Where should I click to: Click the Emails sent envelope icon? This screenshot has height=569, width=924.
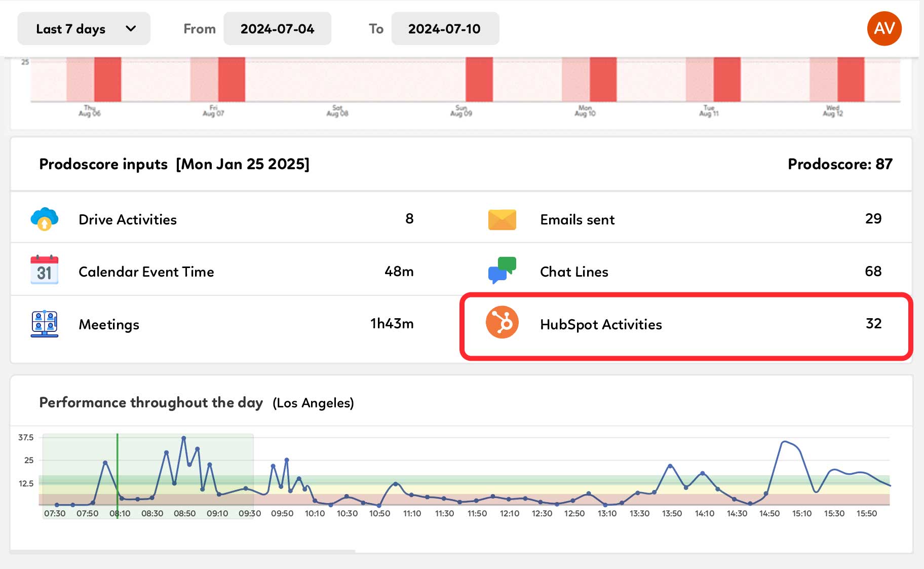point(502,219)
